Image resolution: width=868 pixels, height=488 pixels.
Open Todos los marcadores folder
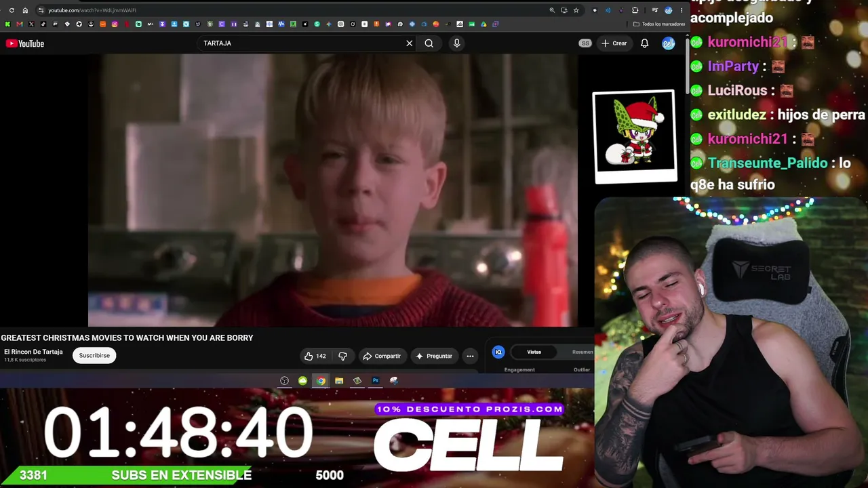(658, 24)
